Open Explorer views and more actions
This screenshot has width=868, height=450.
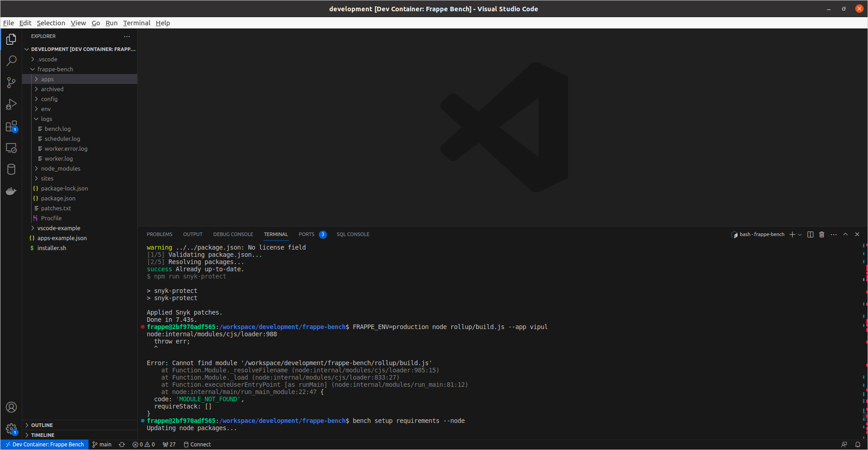[x=127, y=36]
